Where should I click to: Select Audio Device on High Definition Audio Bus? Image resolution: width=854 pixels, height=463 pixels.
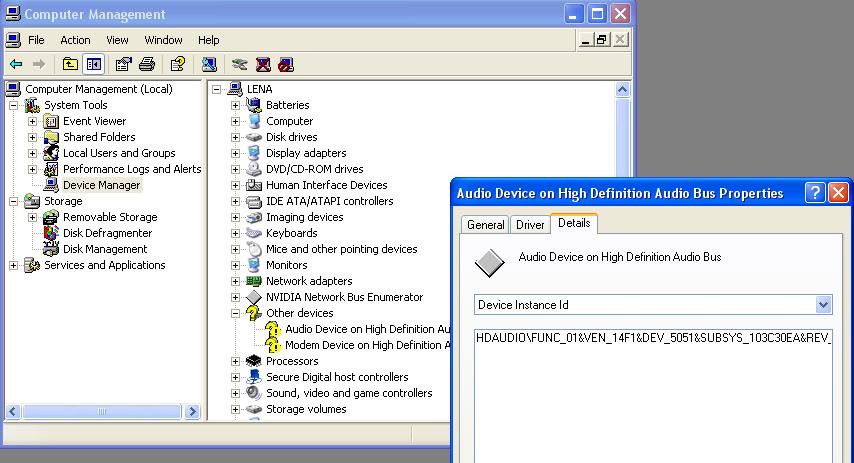pos(368,329)
